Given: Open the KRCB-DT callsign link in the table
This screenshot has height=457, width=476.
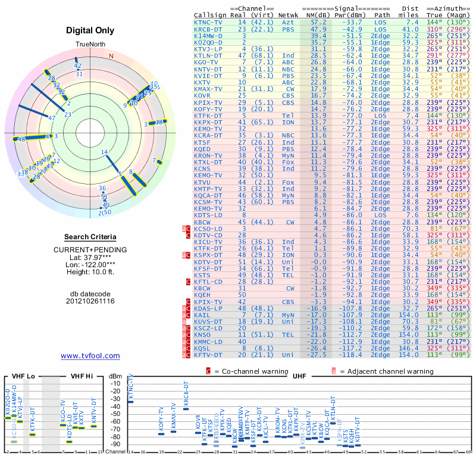Looking at the screenshot, I should pos(208,29).
